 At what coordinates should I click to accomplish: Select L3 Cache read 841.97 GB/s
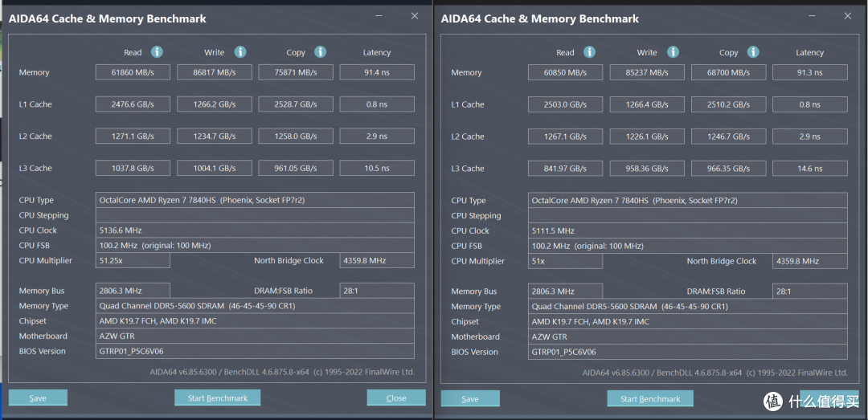(565, 169)
